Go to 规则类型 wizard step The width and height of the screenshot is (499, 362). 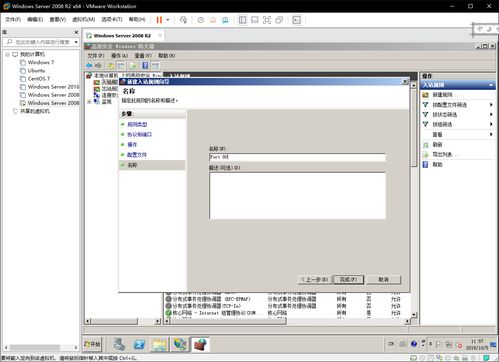137,124
